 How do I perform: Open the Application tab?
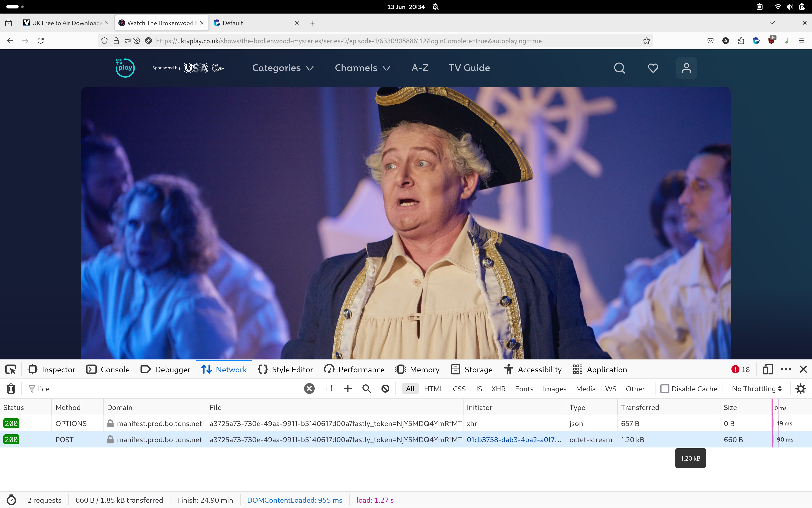click(600, 370)
